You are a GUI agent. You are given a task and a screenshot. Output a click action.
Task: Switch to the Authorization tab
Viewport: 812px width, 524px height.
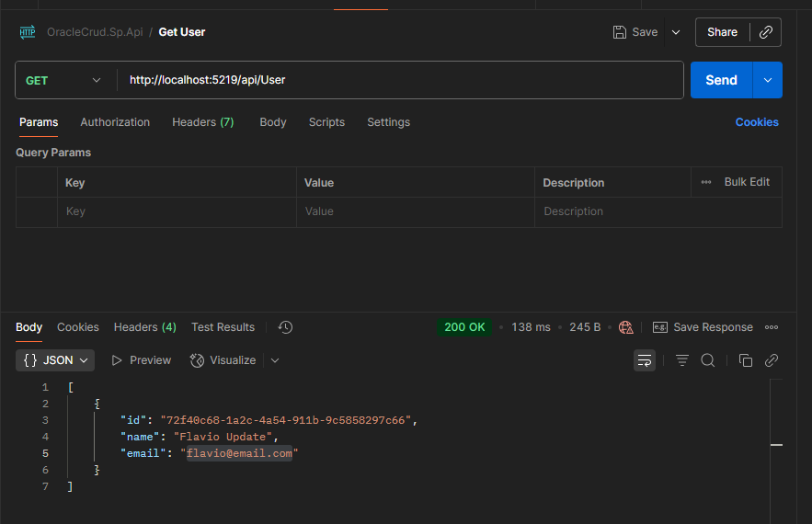point(115,122)
